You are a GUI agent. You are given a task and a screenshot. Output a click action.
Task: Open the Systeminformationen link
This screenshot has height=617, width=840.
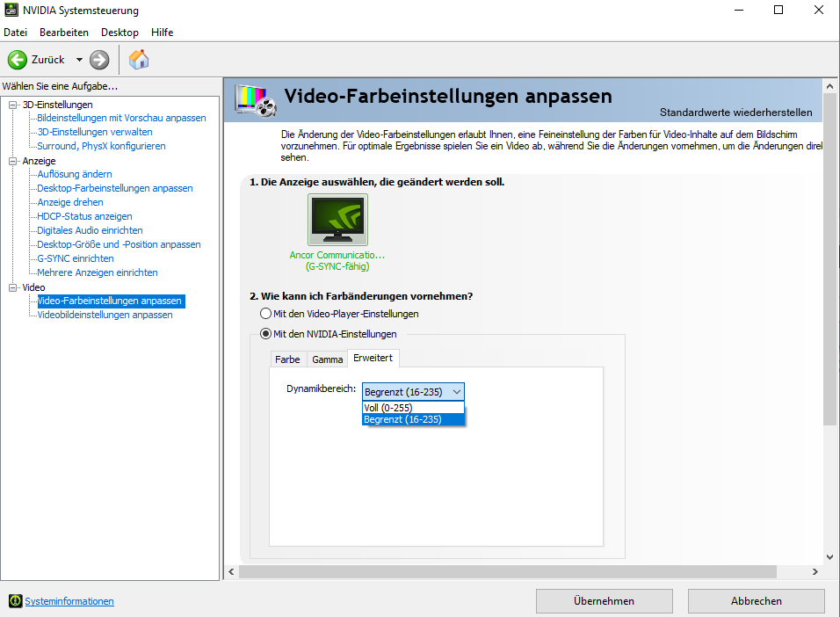(x=69, y=601)
